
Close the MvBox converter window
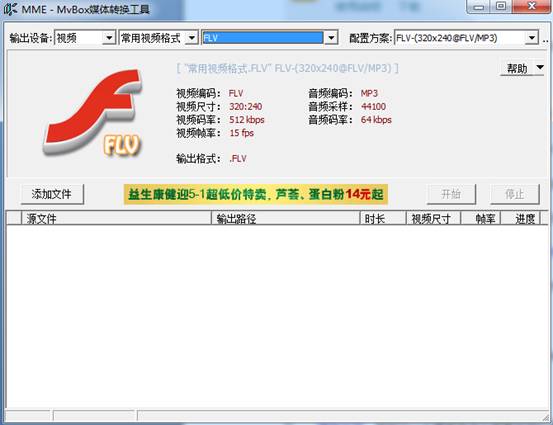532,6
